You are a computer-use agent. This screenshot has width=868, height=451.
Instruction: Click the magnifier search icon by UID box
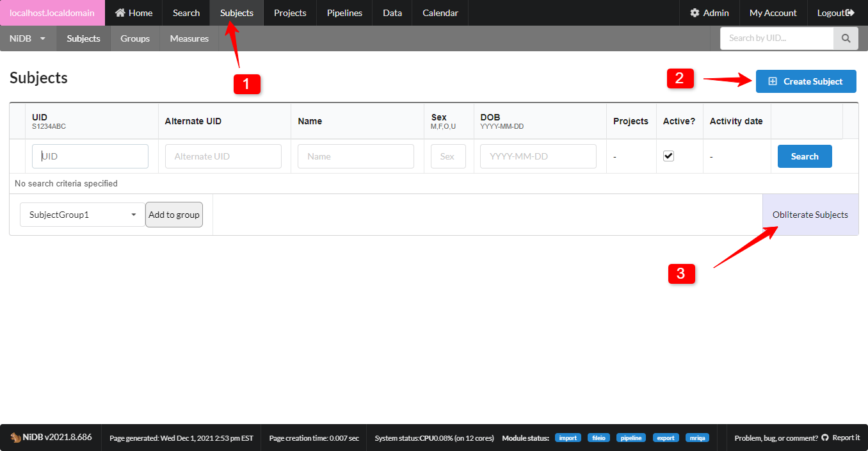tap(846, 38)
